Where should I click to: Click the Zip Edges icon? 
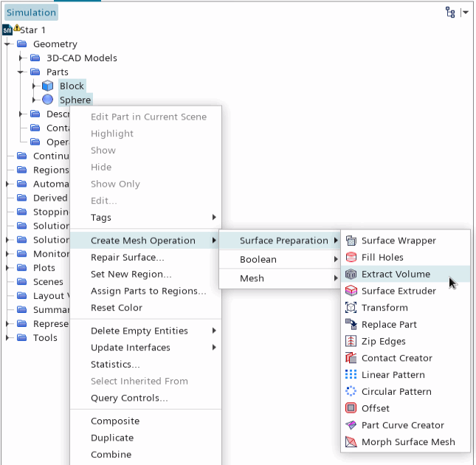[351, 341]
